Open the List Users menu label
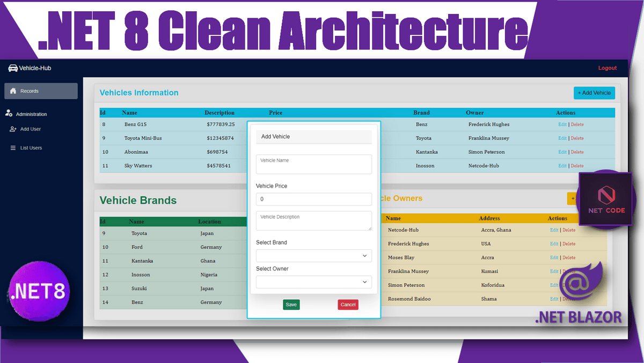Image resolution: width=644 pixels, height=363 pixels. pos(31,148)
